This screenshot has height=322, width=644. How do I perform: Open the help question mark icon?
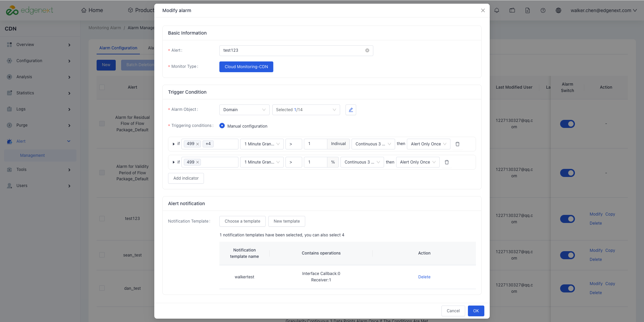543,10
